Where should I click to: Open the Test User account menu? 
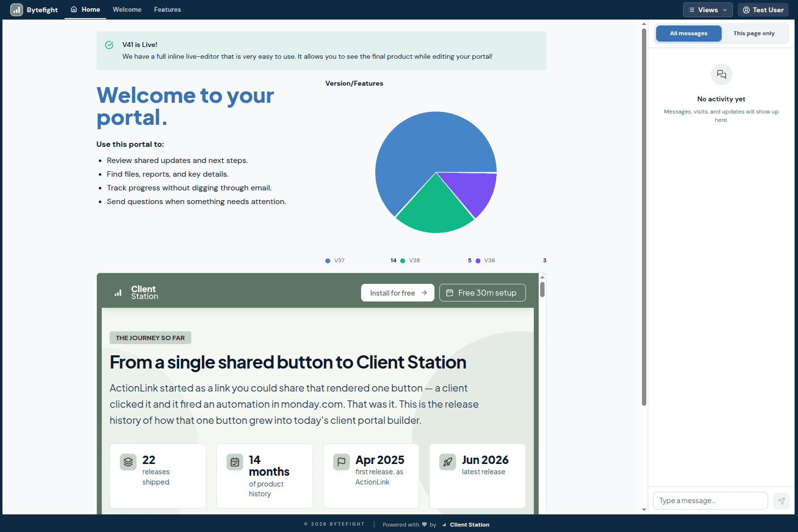coord(763,10)
